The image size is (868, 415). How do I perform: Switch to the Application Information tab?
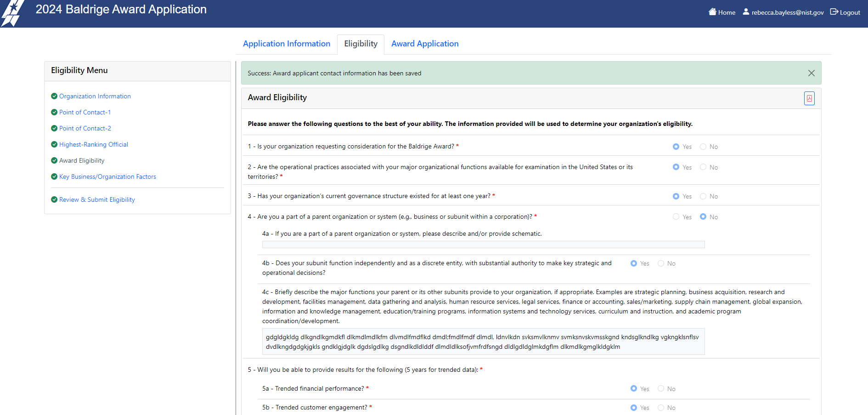point(287,44)
